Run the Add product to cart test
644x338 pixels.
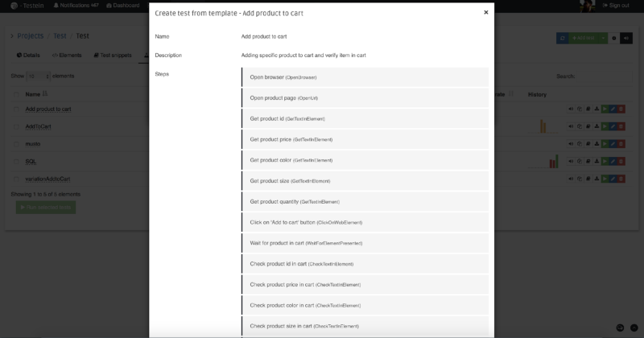tap(605, 109)
